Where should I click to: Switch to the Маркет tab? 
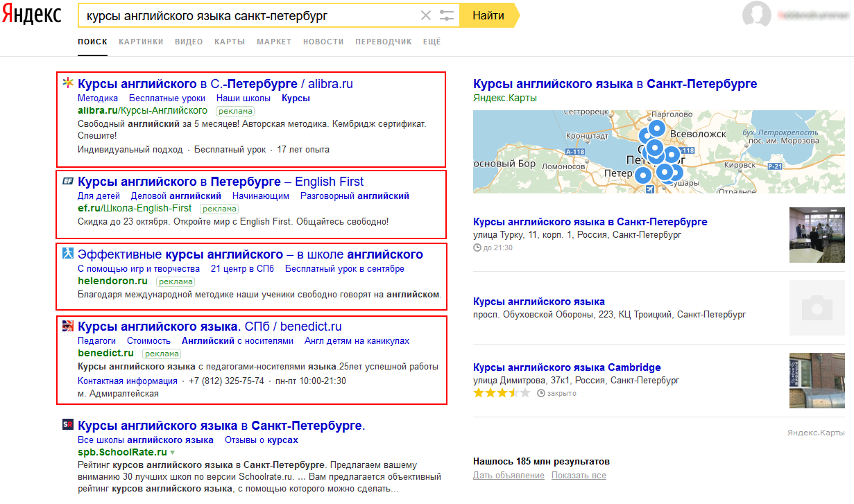click(x=274, y=42)
